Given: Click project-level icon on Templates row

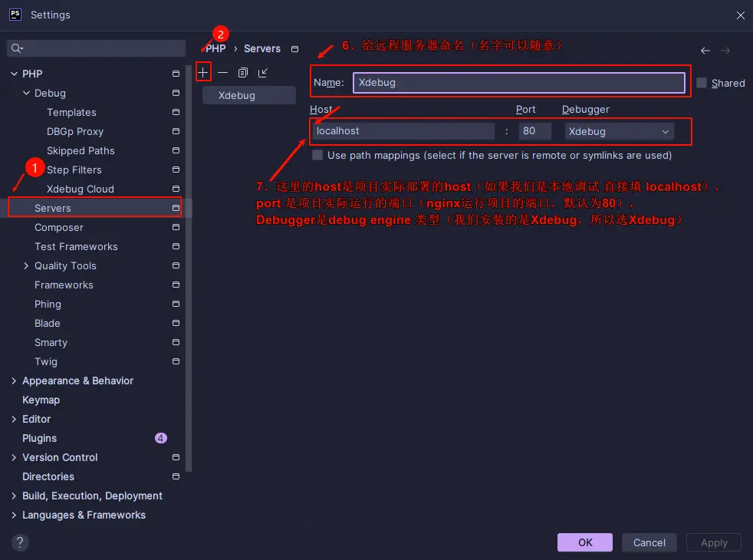Looking at the screenshot, I should point(176,112).
